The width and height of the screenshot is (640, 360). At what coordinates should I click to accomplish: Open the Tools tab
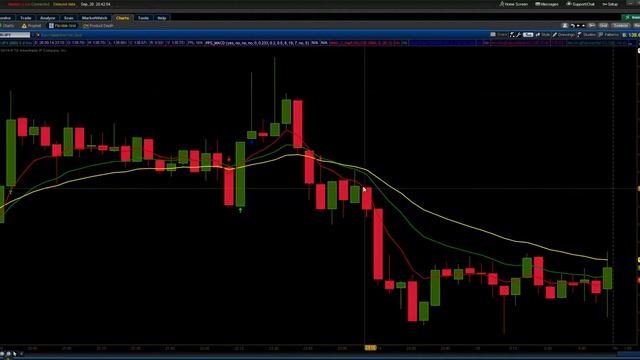(143, 18)
